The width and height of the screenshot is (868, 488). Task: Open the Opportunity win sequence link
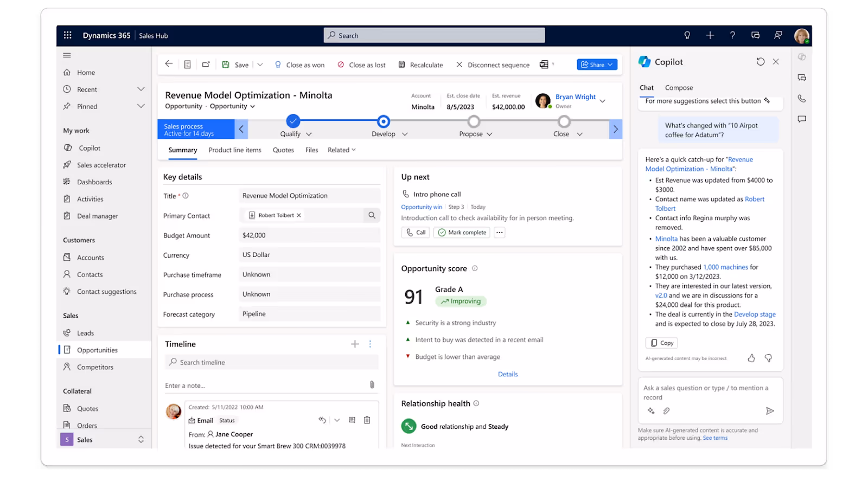coord(422,207)
